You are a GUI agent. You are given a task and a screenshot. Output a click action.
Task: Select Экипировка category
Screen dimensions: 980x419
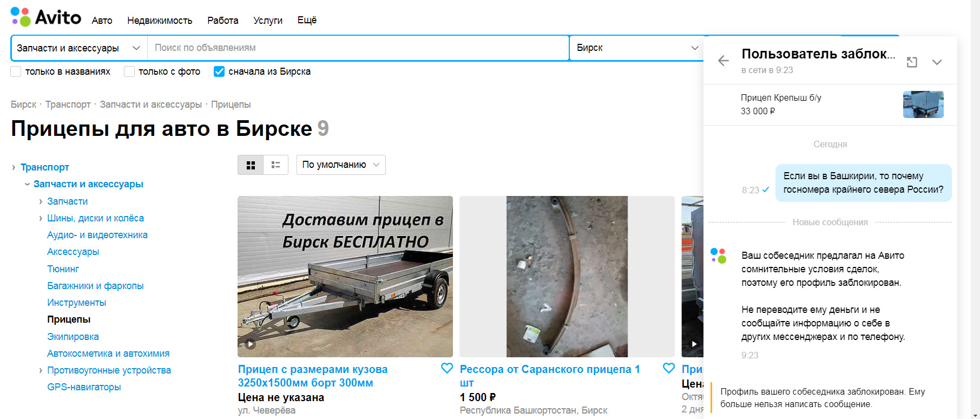click(73, 337)
